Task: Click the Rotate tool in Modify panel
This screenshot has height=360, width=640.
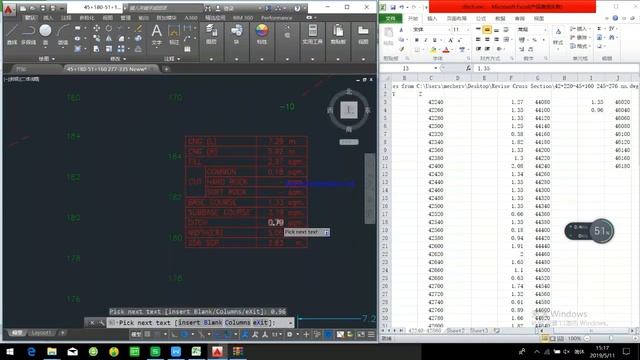Action: click(x=109, y=28)
